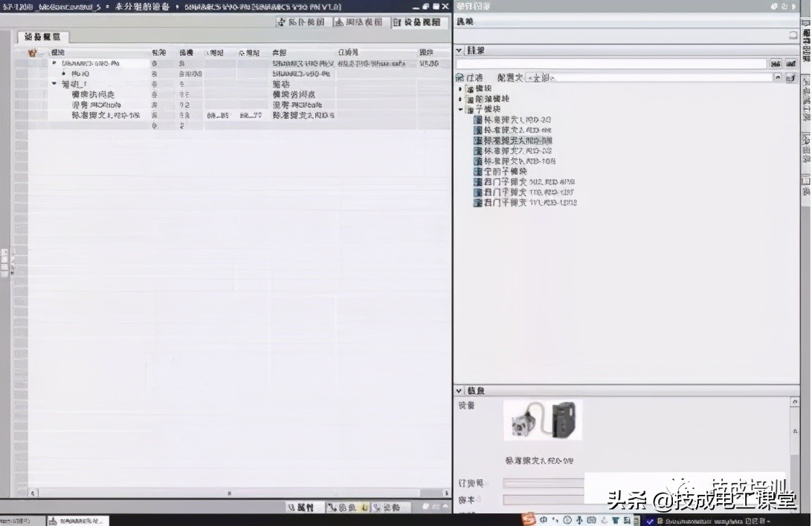Select the 设备概览 tab at top left
Screen dimensions: 812x526
pos(42,36)
